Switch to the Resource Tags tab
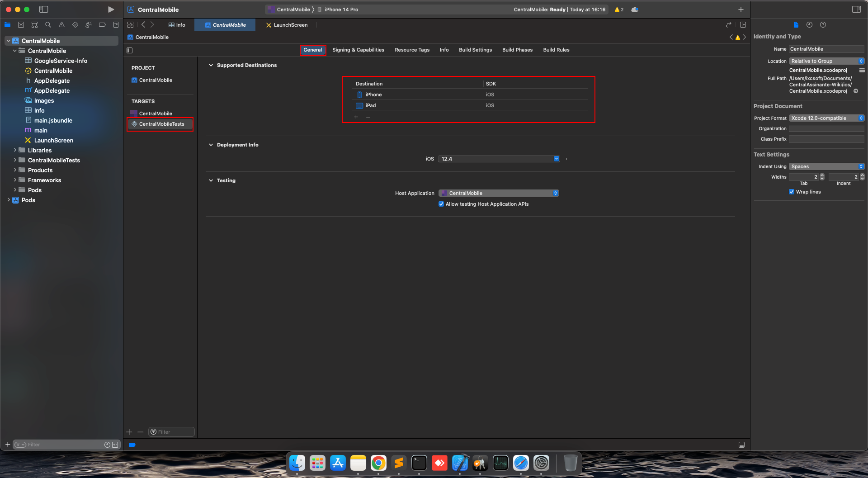The width and height of the screenshot is (868, 478). (x=412, y=50)
